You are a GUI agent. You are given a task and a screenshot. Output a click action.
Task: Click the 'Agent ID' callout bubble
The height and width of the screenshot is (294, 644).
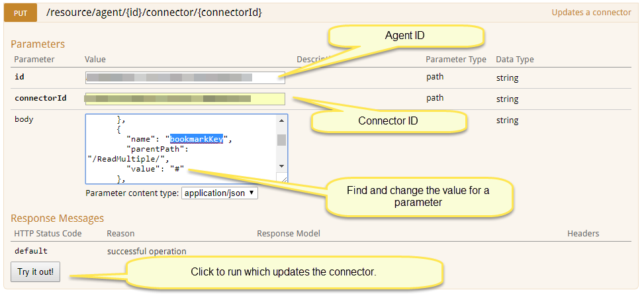405,36
